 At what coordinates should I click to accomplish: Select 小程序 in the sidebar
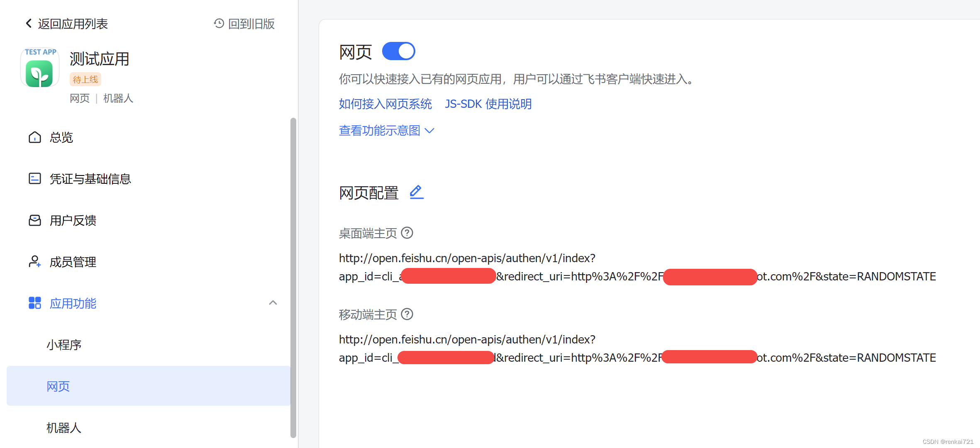tap(64, 344)
